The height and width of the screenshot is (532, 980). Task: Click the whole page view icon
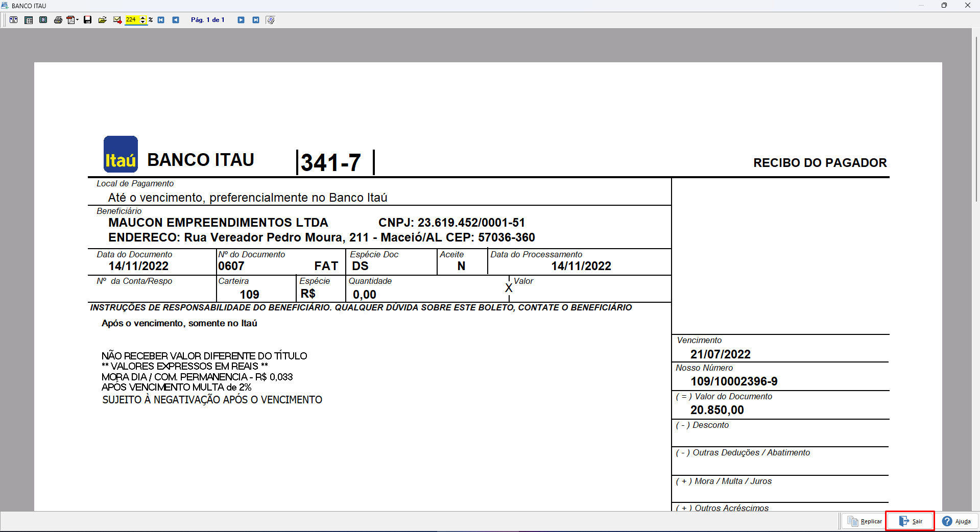pyautogui.click(x=43, y=20)
